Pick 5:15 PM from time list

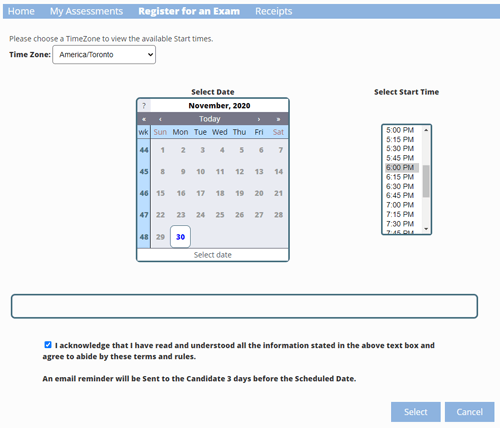tap(400, 139)
